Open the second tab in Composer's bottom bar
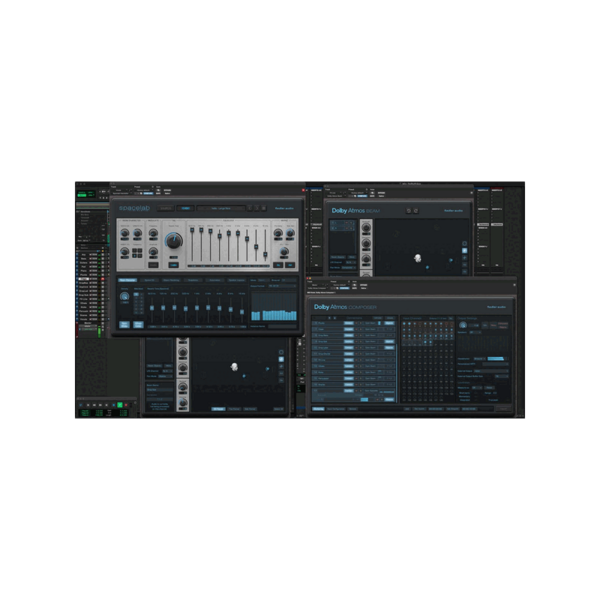The height and width of the screenshot is (600, 600). click(x=336, y=409)
